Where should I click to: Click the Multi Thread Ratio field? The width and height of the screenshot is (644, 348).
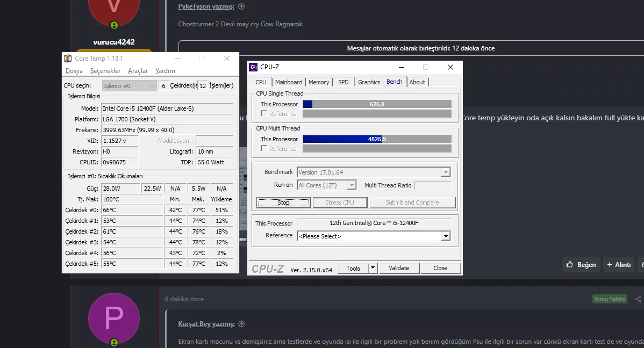[x=433, y=185]
